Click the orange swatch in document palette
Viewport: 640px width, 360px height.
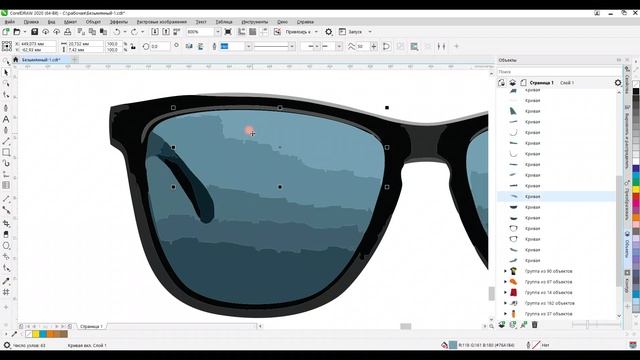click(50, 334)
